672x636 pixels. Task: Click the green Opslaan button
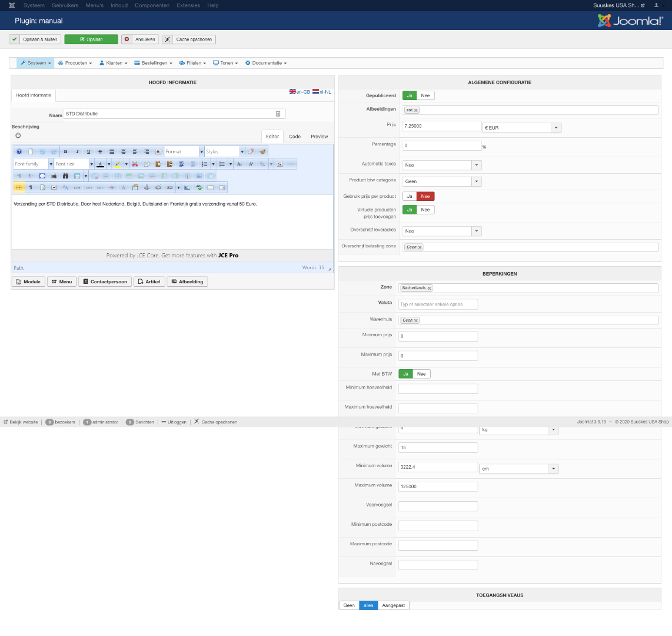91,39
